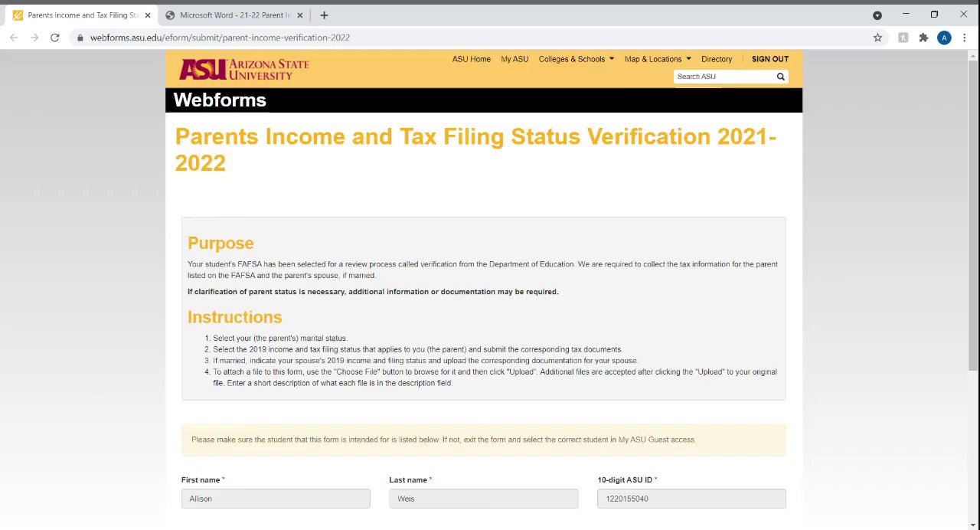Click the browser back arrow
Viewport: 980px width, 530px height.
coord(14,38)
